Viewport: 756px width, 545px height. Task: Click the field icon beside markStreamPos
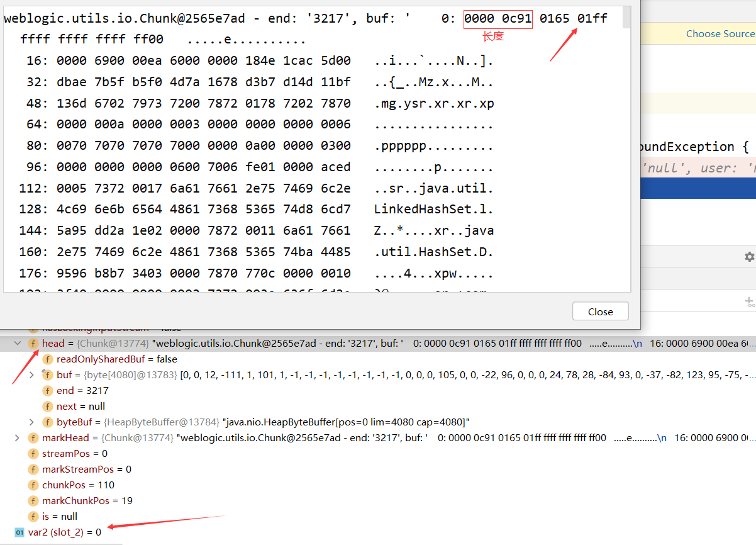coord(33,469)
